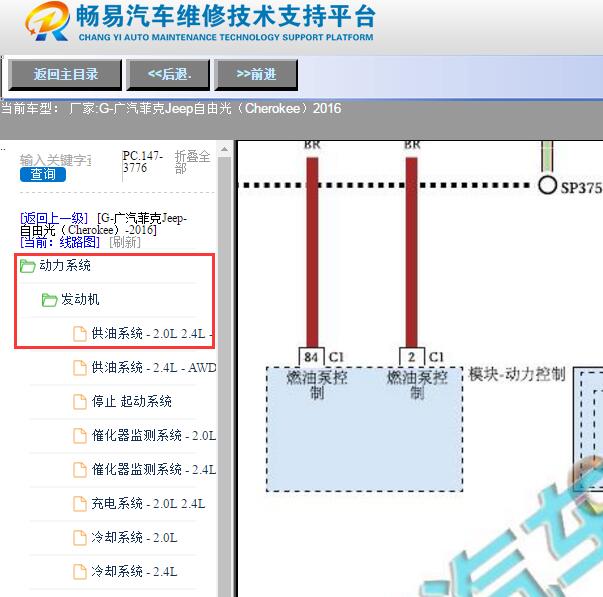The image size is (603, 597).
Task: Click the left 燃油泵控制 label under pin 84
Action: [317, 385]
